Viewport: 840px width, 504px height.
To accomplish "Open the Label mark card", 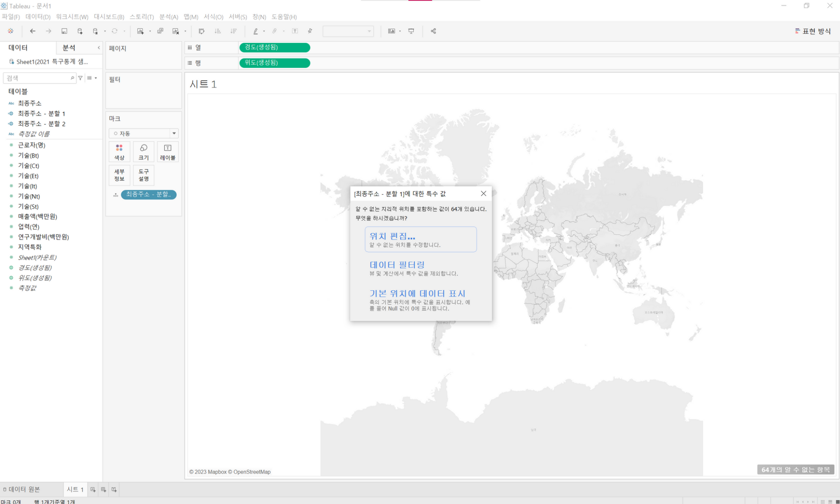I will [168, 152].
